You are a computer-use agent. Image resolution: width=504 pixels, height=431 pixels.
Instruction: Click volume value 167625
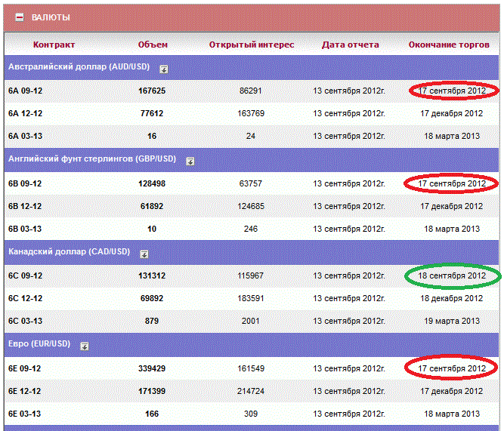pos(152,91)
